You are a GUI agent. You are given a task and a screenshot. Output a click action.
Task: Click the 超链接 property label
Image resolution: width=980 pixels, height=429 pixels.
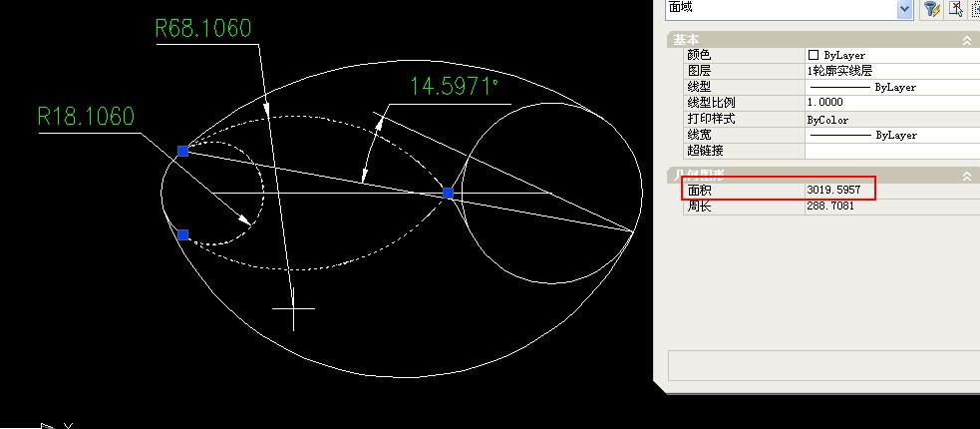coord(705,151)
